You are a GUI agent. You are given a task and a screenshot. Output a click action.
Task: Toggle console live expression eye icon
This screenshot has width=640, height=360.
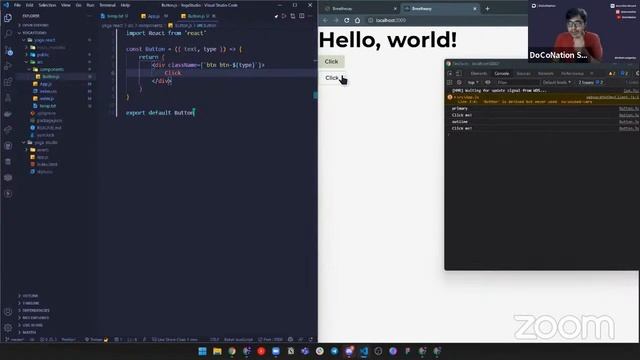pos(488,82)
